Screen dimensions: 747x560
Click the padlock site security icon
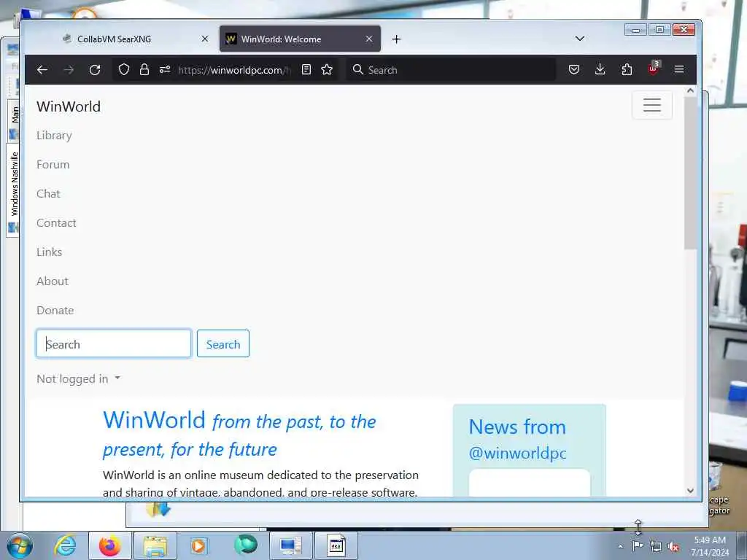[144, 70]
